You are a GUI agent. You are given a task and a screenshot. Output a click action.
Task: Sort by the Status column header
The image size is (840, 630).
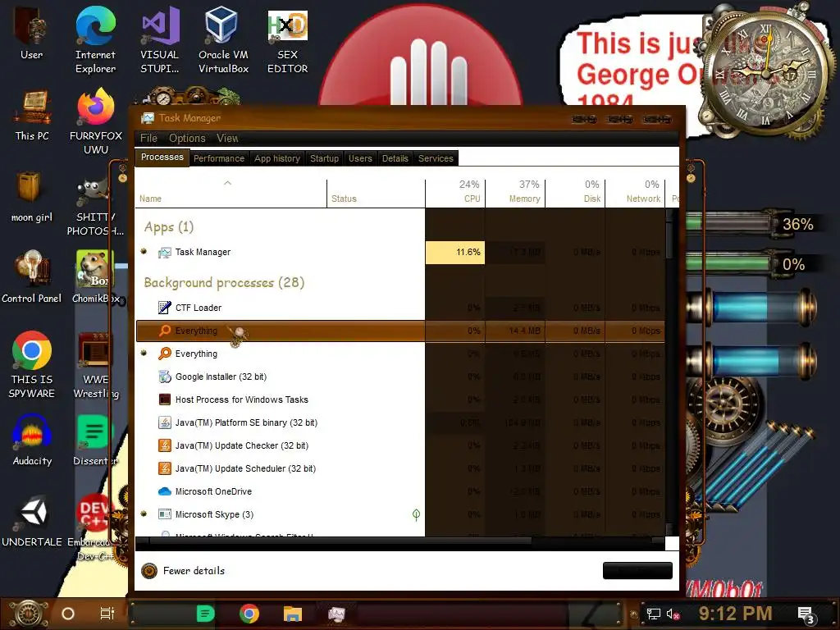[x=376, y=194]
